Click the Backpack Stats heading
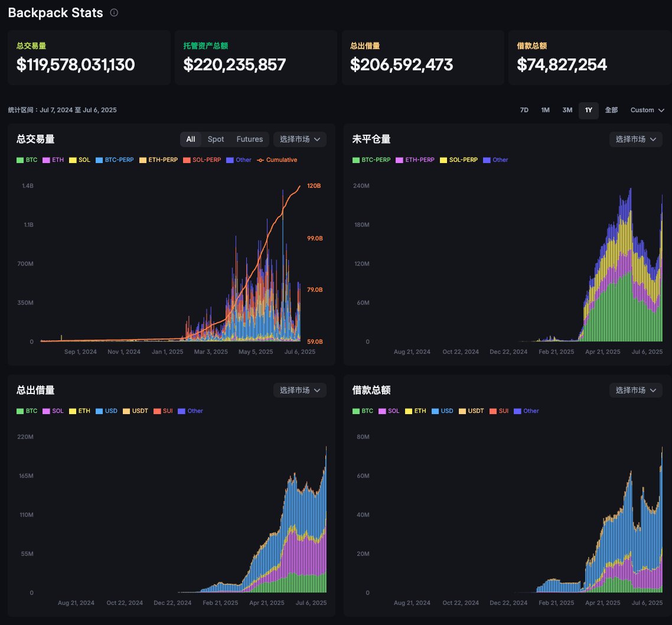672x625 pixels. [x=56, y=12]
